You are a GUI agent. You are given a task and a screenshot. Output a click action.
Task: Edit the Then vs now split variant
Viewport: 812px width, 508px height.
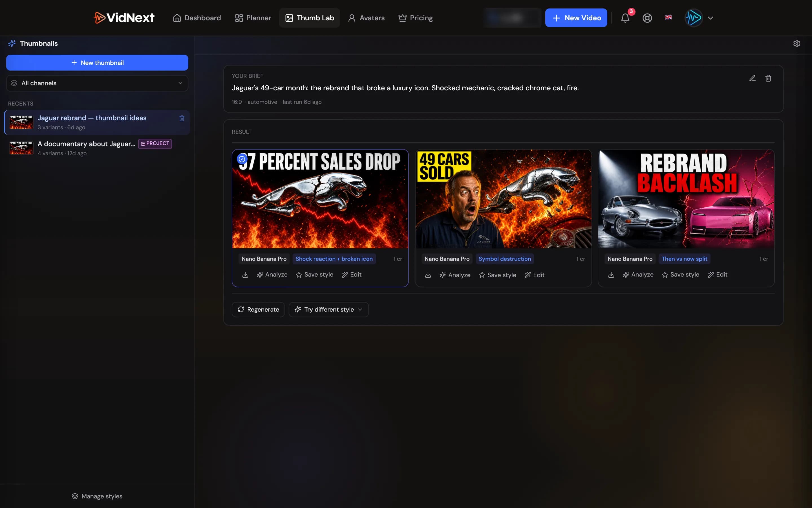click(x=718, y=275)
